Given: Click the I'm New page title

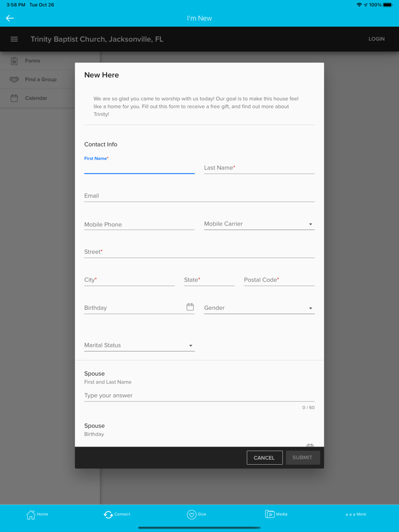Looking at the screenshot, I should click(x=199, y=18).
